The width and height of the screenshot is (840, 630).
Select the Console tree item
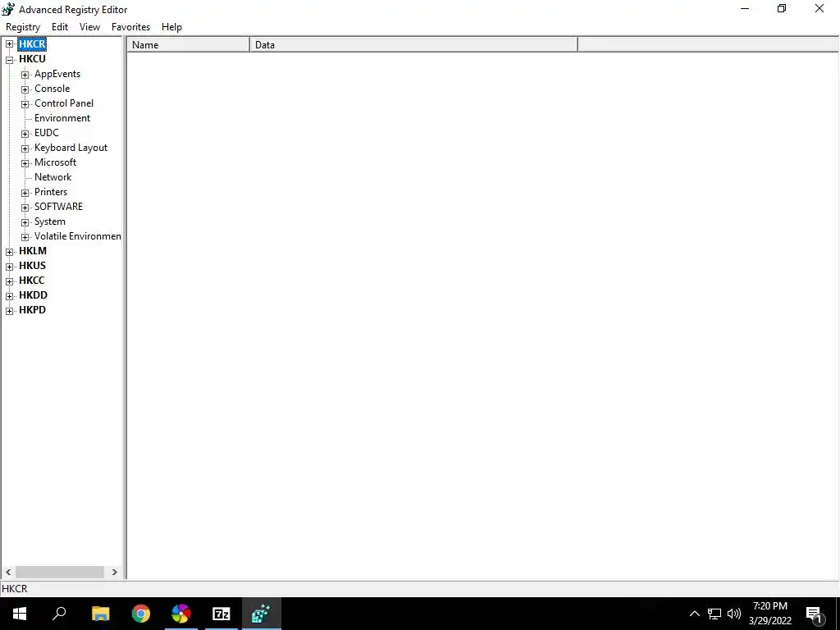click(52, 89)
